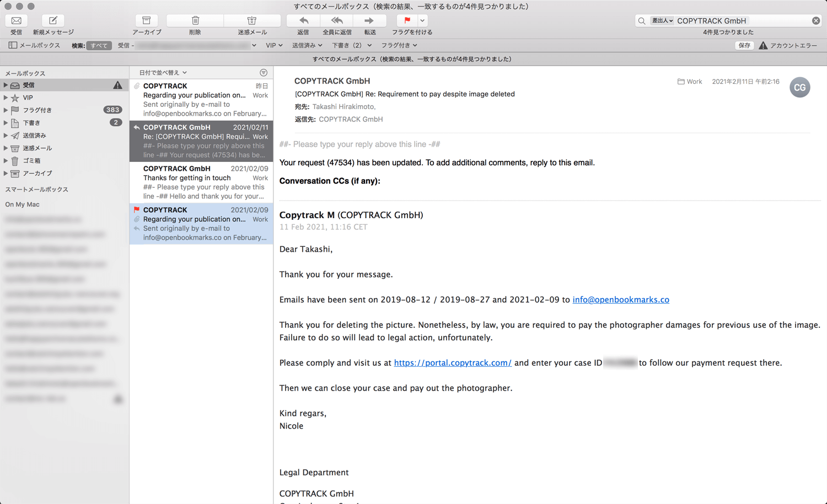Click the On My Mac section header

pyautogui.click(x=22, y=204)
